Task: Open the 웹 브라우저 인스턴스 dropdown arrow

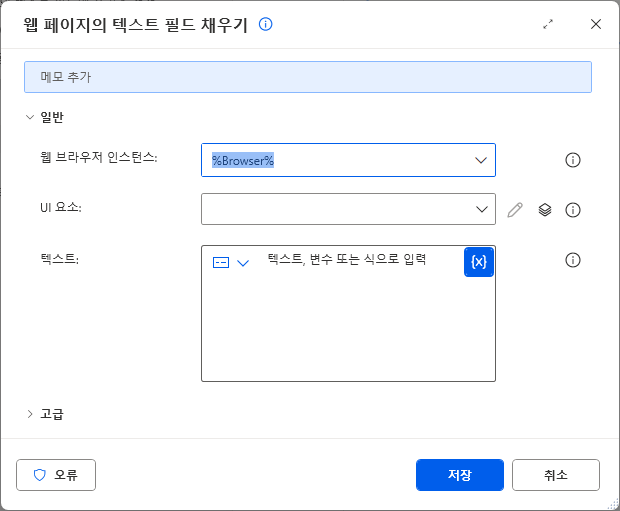Action: 481,160
